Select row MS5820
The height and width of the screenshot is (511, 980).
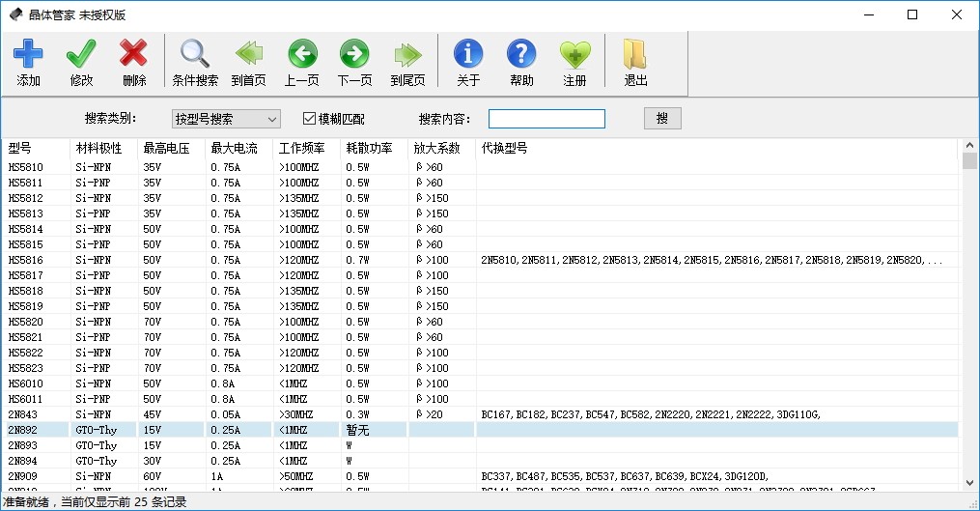(x=480, y=322)
